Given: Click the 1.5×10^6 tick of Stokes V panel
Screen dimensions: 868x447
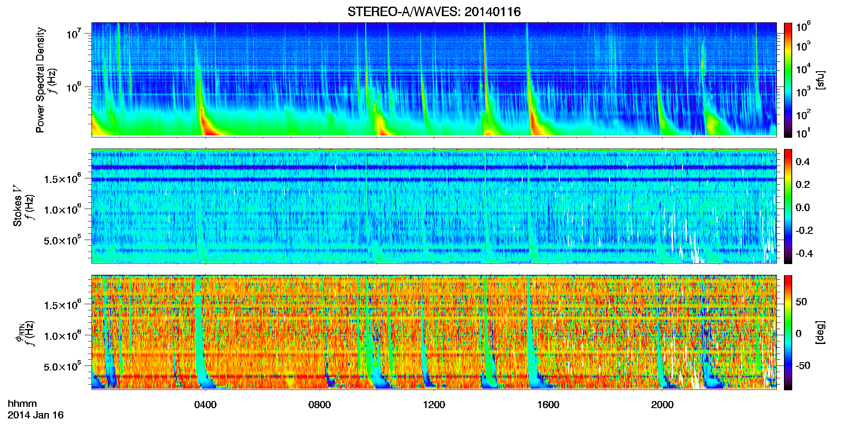Looking at the screenshot, I should (x=63, y=179).
